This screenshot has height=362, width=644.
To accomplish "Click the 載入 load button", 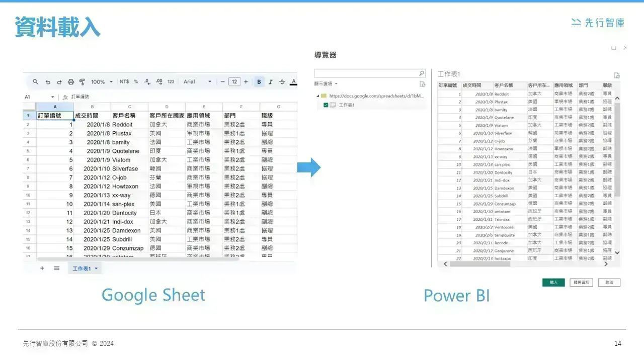I will pos(553,283).
